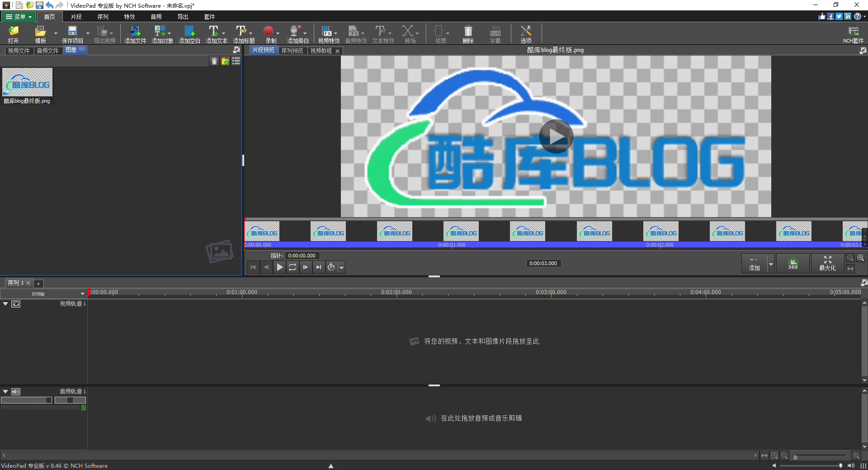The image size is (868, 470).
Task: Open the 时间轴 dropdown on the timeline
Action: 82,294
